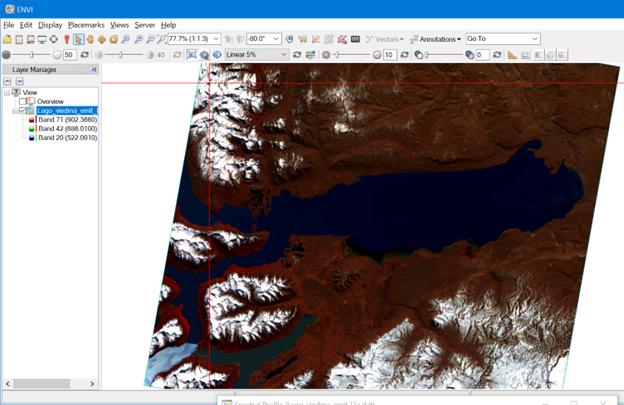Click Layer Manager horizontal scrollbar left arrow
This screenshot has width=624, height=405.
coord(8,384)
